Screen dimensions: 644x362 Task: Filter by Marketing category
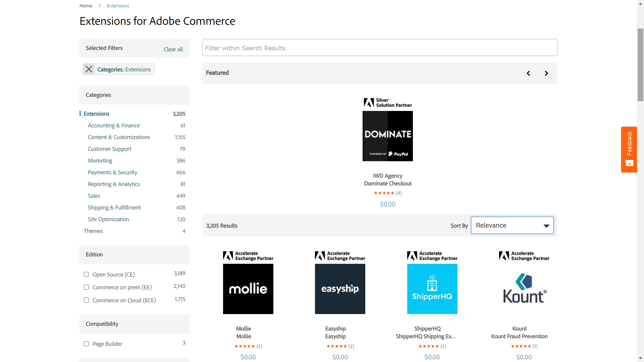100,161
